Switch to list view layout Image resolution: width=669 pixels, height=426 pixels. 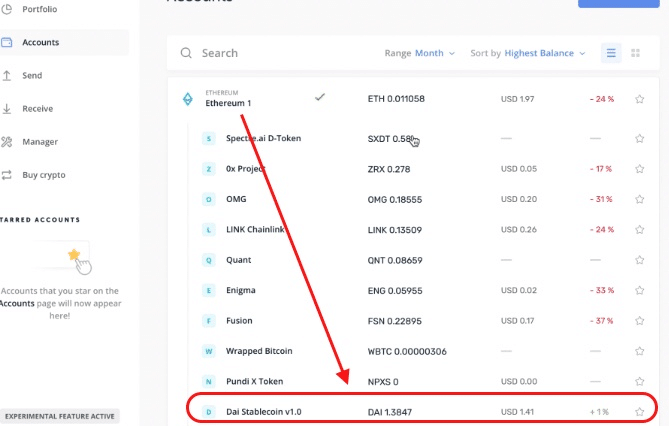610,53
